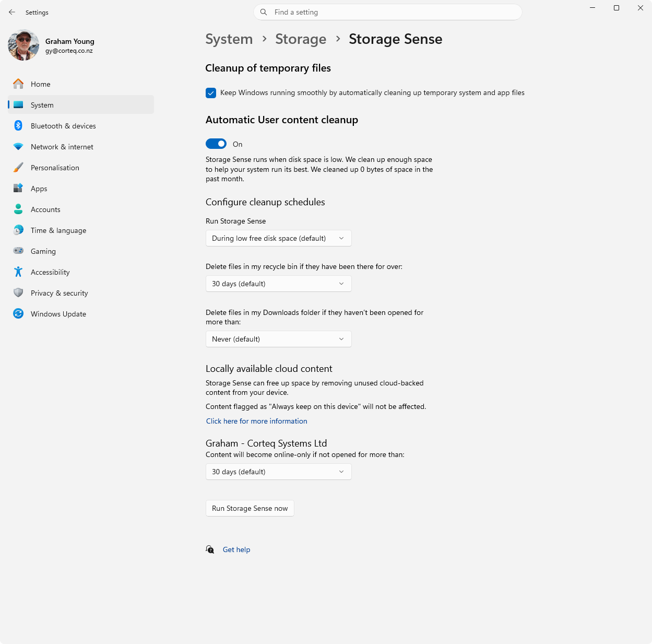Focus the Find a setting search box
Viewport: 652px width, 644px height.
pos(388,12)
